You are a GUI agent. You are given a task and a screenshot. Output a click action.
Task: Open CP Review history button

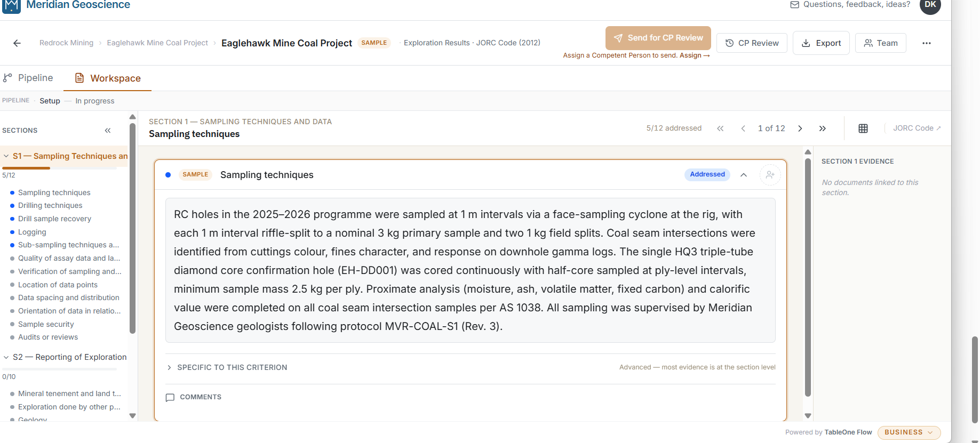752,43
